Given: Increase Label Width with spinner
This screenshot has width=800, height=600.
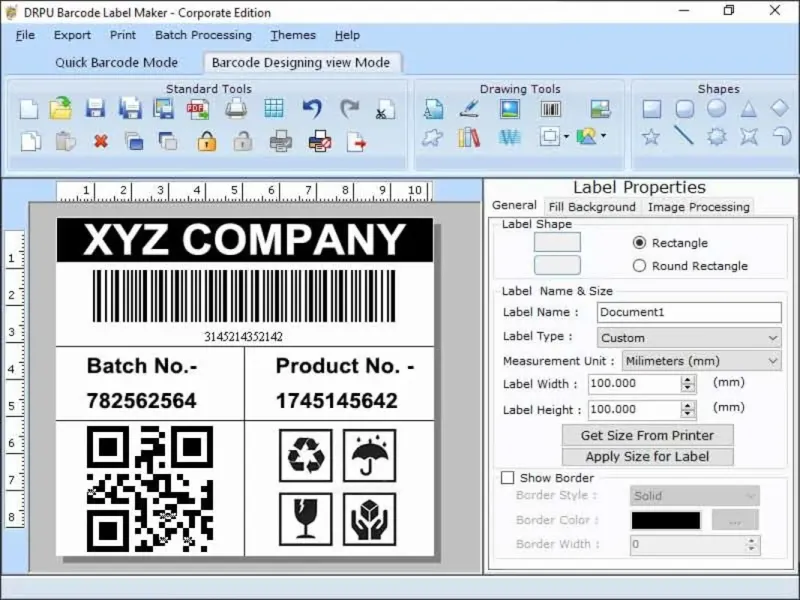Looking at the screenshot, I should pos(688,379).
